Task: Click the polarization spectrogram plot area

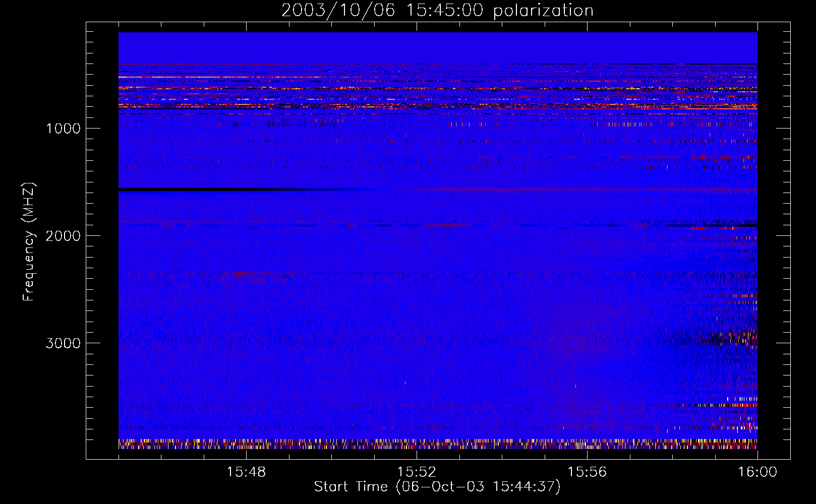Action: coord(438,240)
